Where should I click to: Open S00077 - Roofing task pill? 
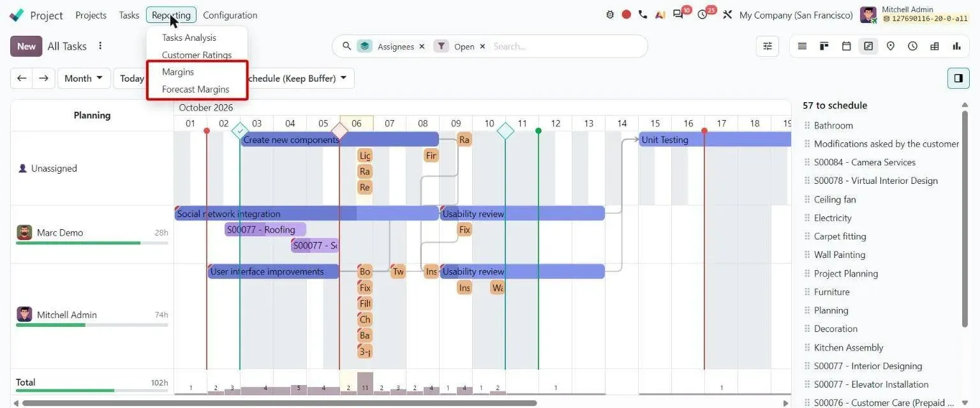pyautogui.click(x=265, y=229)
